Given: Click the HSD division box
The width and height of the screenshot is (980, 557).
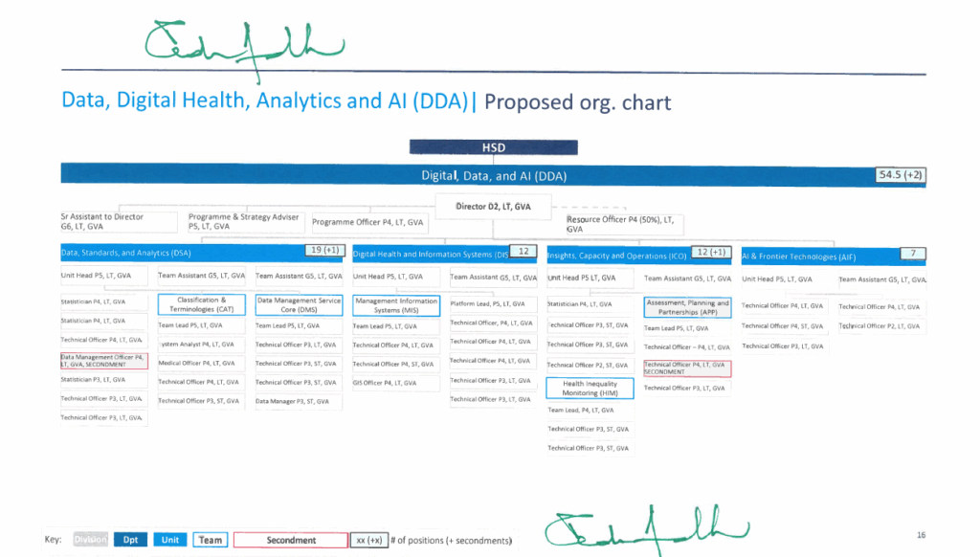Looking at the screenshot, I should (493, 147).
